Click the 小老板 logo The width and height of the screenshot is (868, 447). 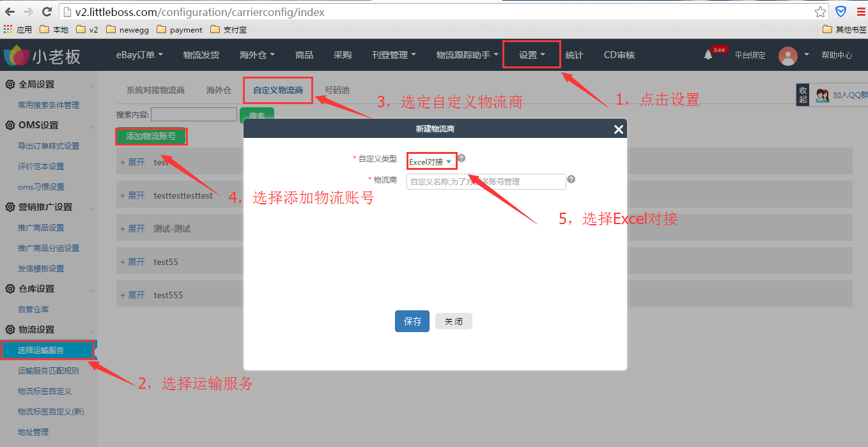42,56
